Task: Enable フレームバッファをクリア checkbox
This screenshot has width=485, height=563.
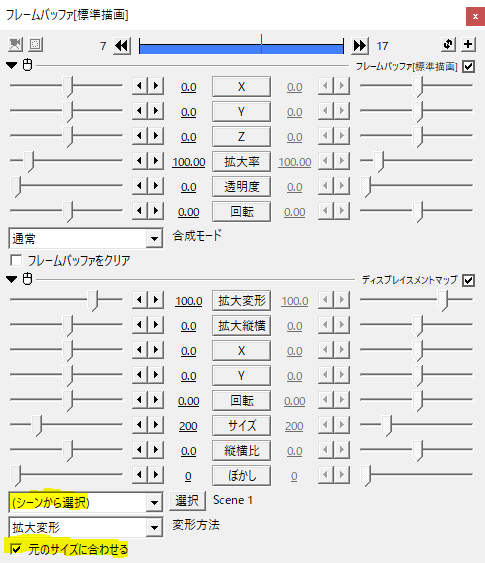Action: (16, 260)
